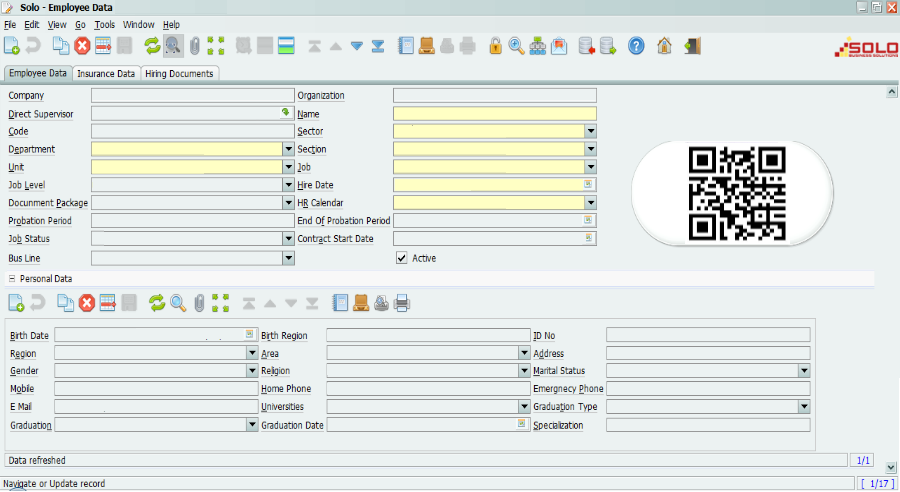Click the red Delete Record icon in the top toolbar
This screenshot has height=492, width=900.
tap(82, 46)
